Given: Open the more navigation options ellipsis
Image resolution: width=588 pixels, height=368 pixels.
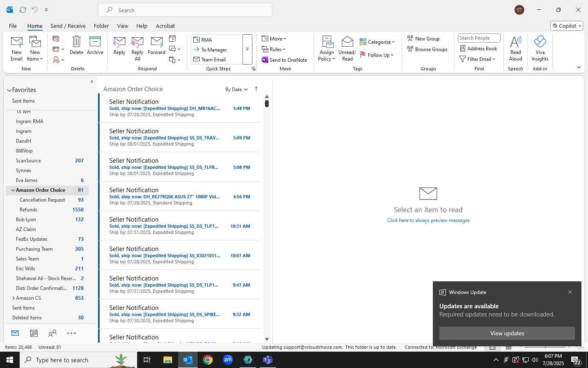Looking at the screenshot, I should coord(71,333).
